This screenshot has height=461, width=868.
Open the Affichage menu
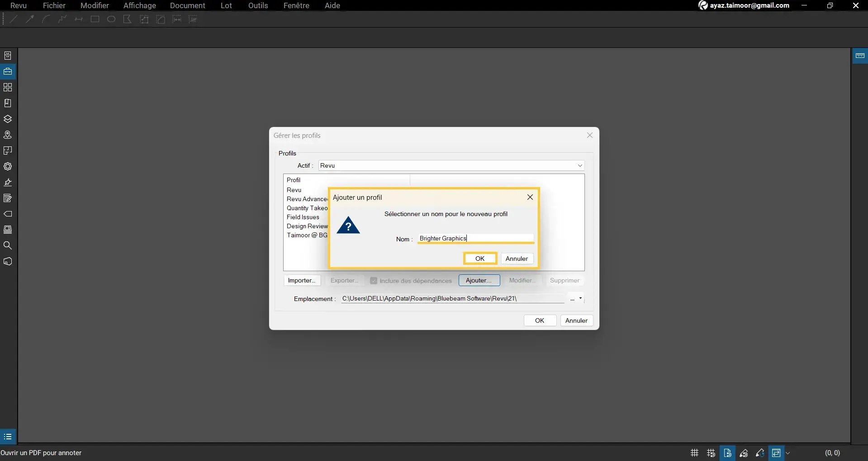point(139,5)
